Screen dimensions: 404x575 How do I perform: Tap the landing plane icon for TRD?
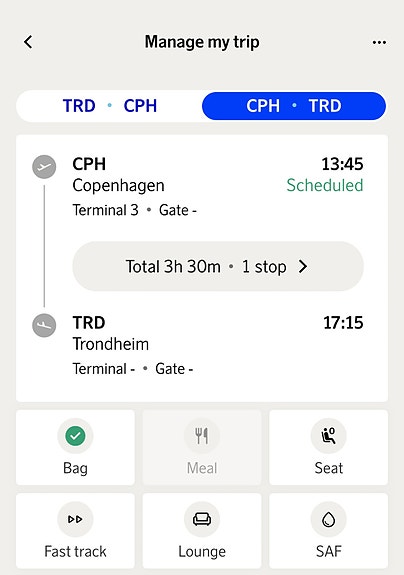44,325
